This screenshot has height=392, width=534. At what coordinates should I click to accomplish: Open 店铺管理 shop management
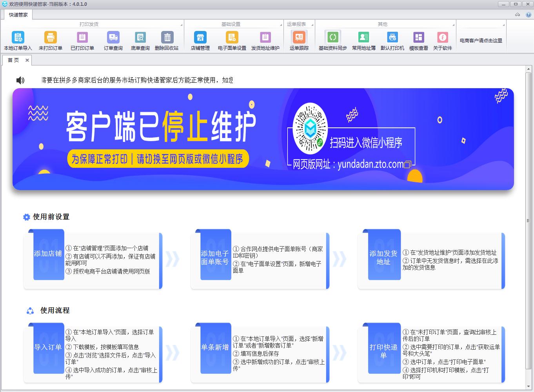pyautogui.click(x=200, y=40)
